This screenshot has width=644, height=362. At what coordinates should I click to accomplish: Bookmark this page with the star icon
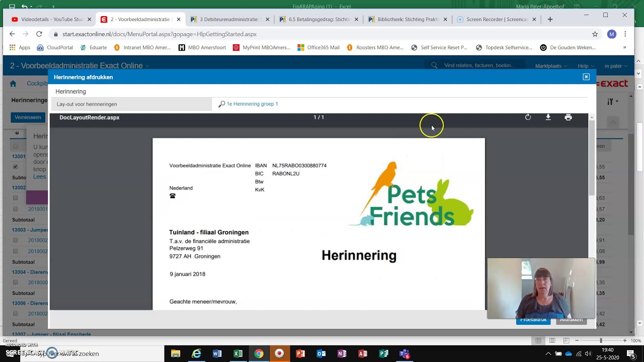tap(595, 34)
